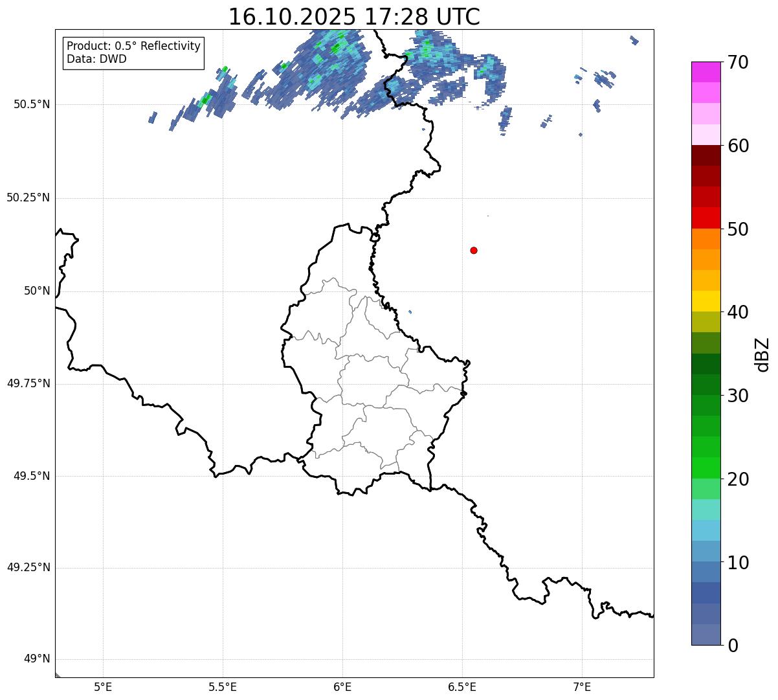Click the 7°E longitude label
The image size is (778, 700).
tap(582, 686)
